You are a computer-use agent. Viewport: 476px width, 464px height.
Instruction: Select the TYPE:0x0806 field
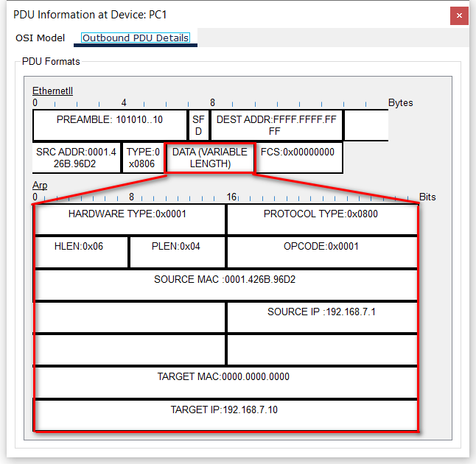(143, 158)
